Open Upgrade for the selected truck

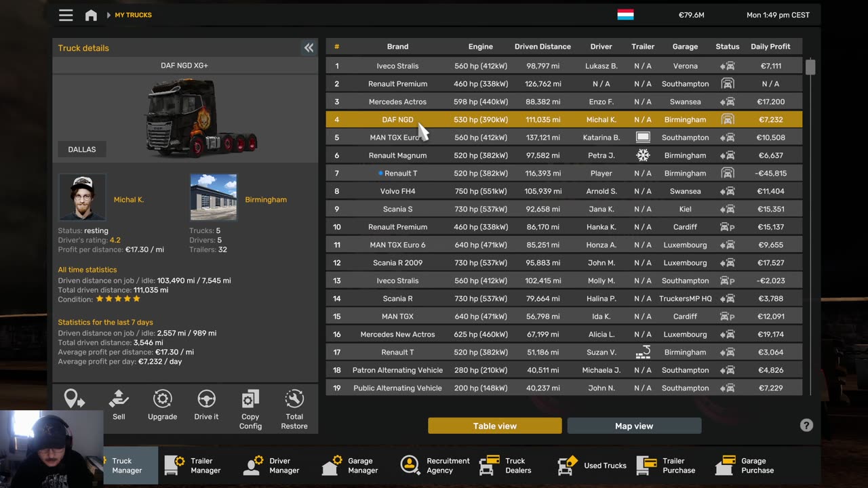[163, 405]
